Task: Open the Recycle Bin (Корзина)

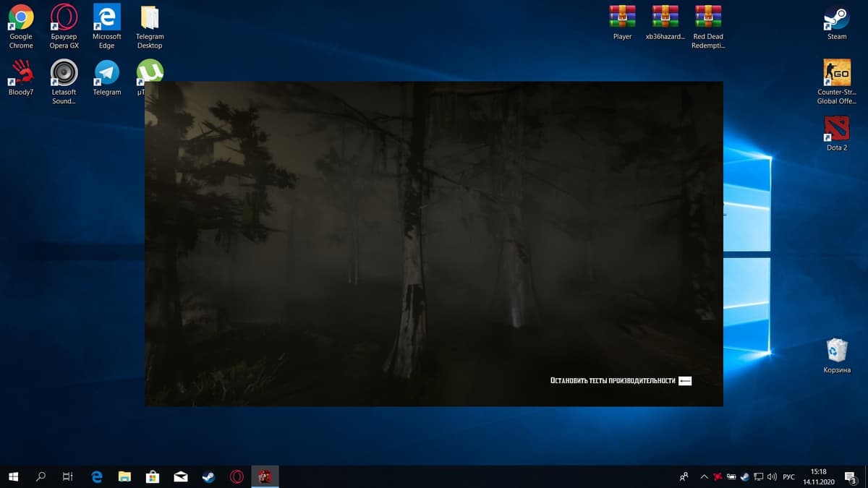Action: click(837, 351)
